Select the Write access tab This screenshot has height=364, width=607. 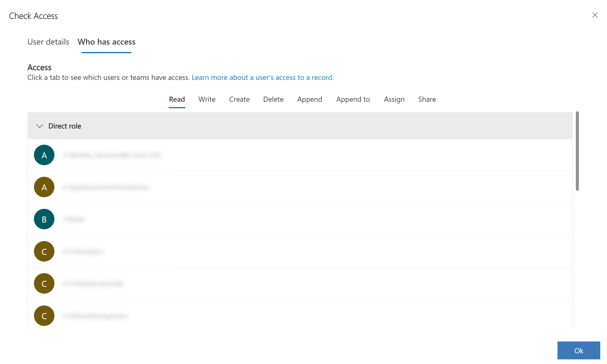tap(207, 99)
